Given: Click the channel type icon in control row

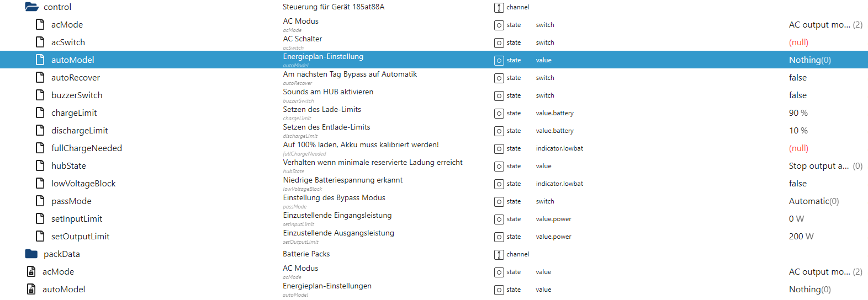Looking at the screenshot, I should (x=499, y=7).
